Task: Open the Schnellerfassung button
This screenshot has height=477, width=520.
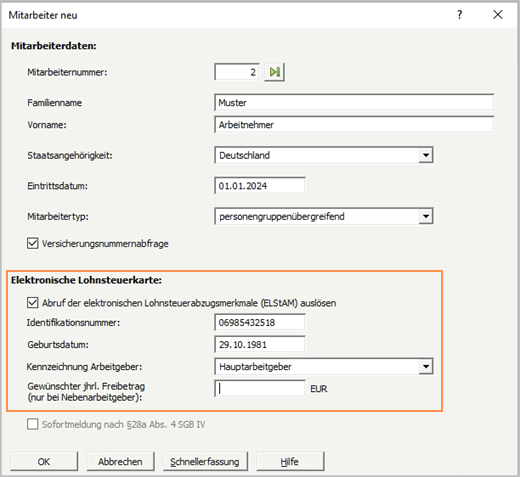Action: pyautogui.click(x=205, y=461)
